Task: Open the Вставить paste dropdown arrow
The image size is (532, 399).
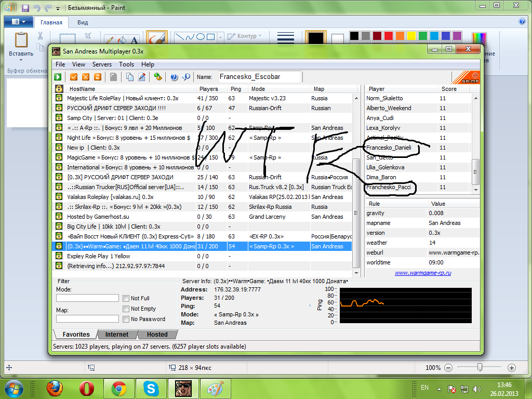Action: (21, 60)
